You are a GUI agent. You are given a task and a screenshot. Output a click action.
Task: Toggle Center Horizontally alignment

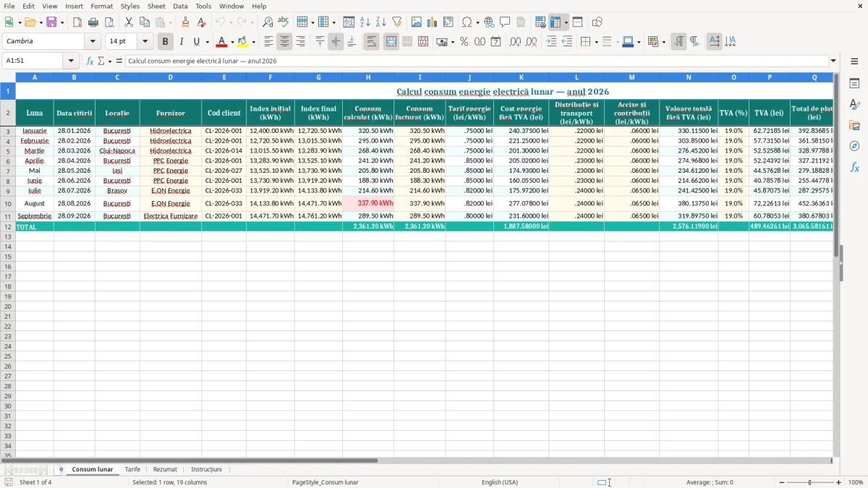[284, 42]
